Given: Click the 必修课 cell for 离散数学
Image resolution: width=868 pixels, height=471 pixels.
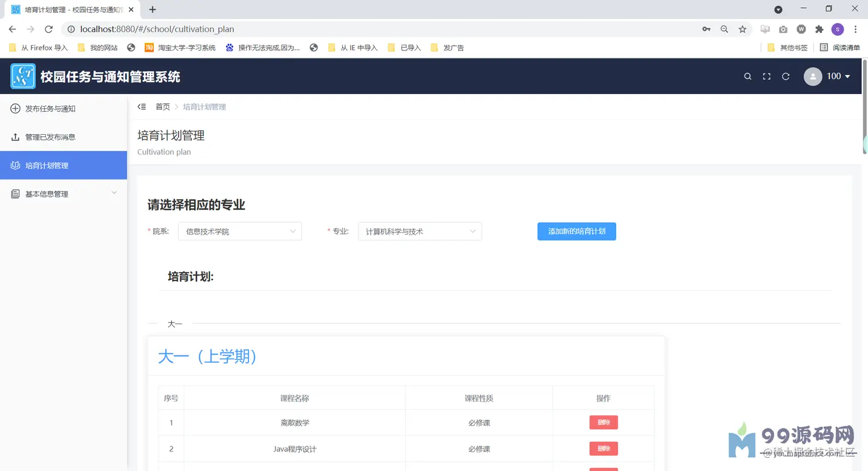Looking at the screenshot, I should [479, 423].
